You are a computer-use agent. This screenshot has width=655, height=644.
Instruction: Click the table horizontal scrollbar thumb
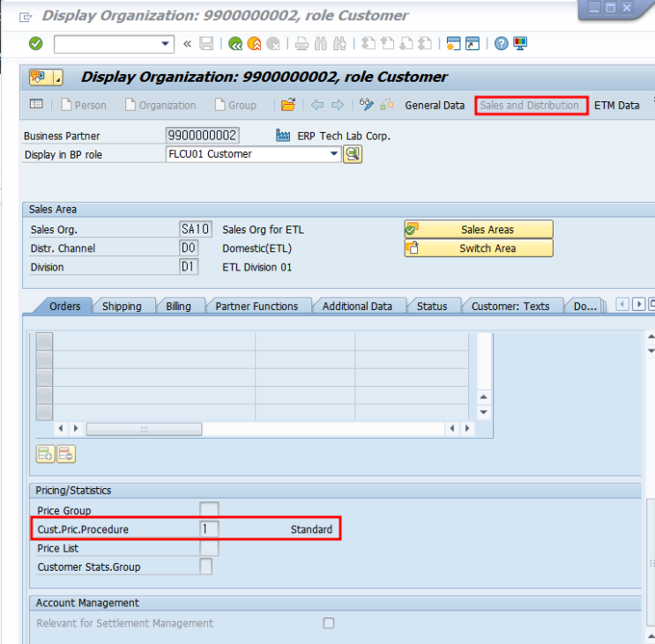coord(144,429)
